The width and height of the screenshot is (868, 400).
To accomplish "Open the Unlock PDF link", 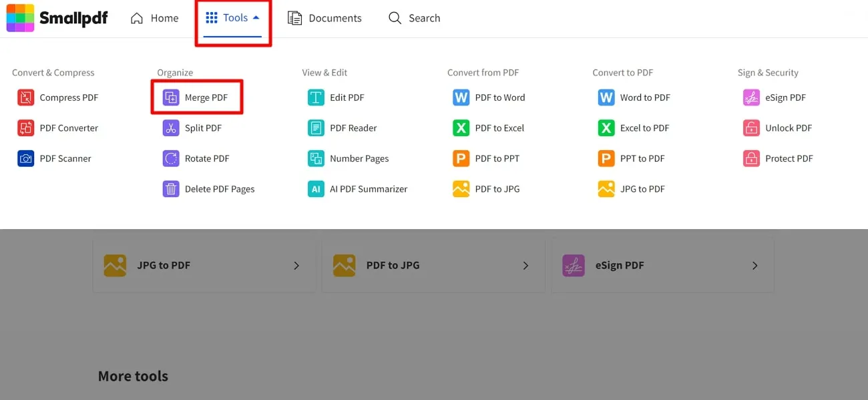I will (778, 128).
